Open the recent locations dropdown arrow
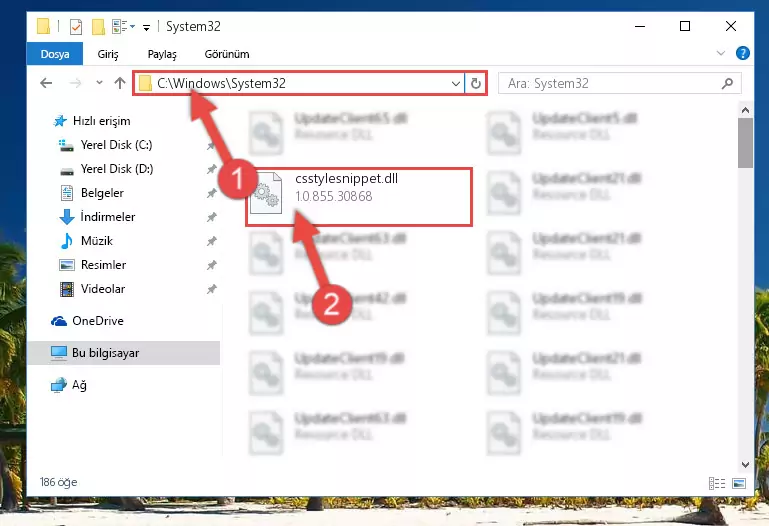 [100, 83]
